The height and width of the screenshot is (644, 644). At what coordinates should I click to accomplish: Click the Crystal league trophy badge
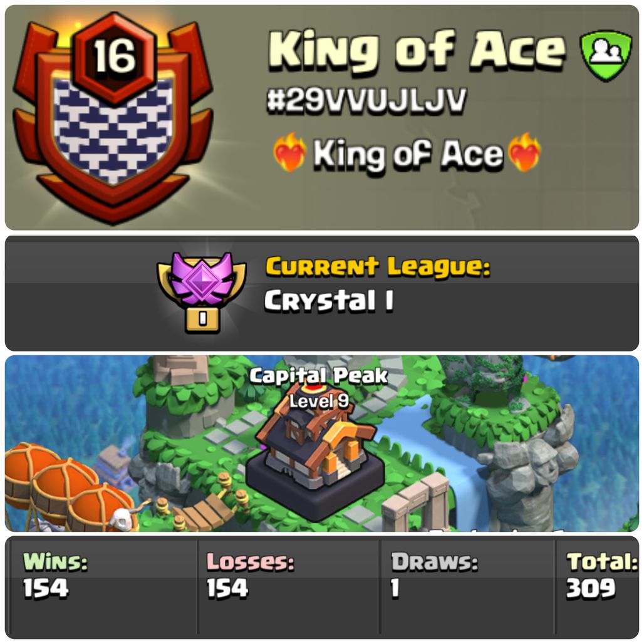pos(202,293)
